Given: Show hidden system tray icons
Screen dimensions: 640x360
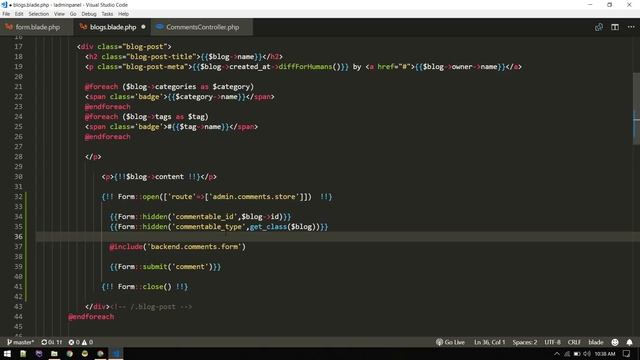Looking at the screenshot, I should [x=557, y=353].
